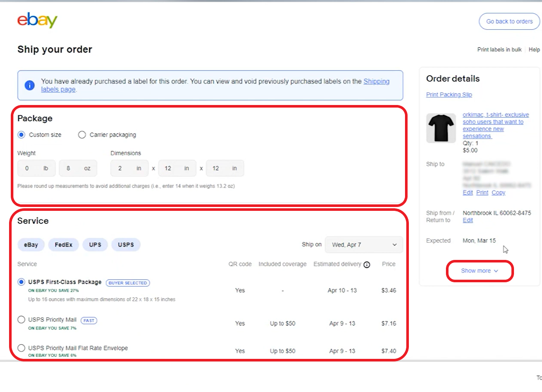Click the black t-shirt product thumbnail

pyautogui.click(x=441, y=128)
